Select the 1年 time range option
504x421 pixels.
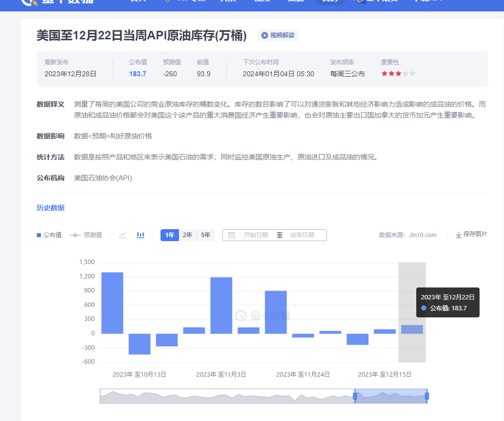tap(169, 235)
